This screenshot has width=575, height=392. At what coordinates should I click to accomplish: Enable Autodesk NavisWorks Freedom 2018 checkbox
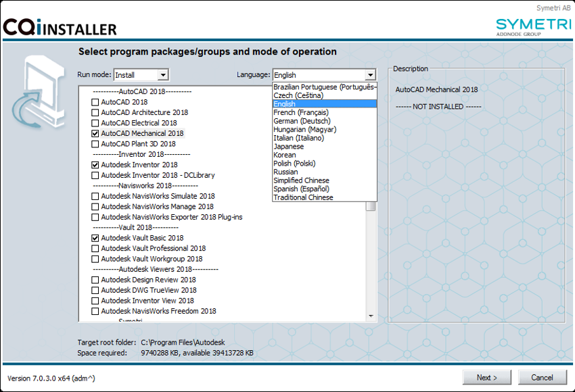[x=95, y=311]
